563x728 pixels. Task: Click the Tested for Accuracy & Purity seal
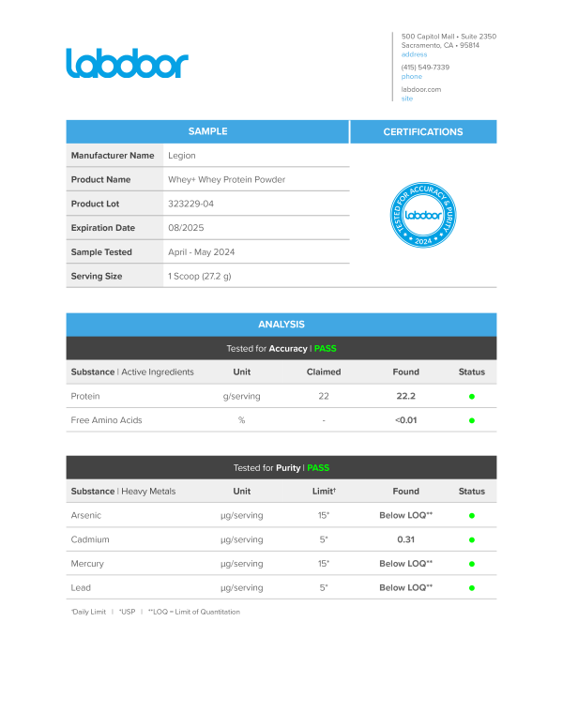point(422,215)
